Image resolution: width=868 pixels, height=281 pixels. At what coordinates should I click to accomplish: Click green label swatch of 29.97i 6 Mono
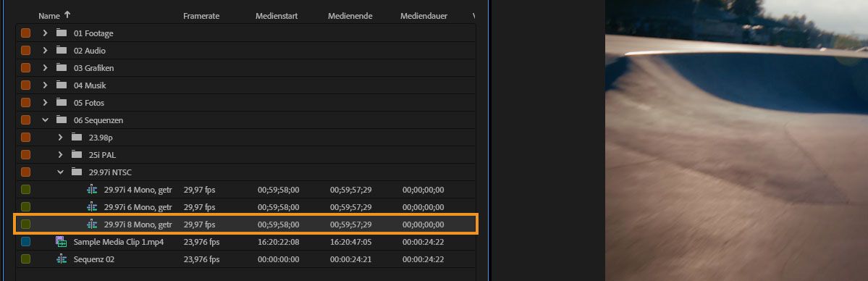[x=25, y=206]
